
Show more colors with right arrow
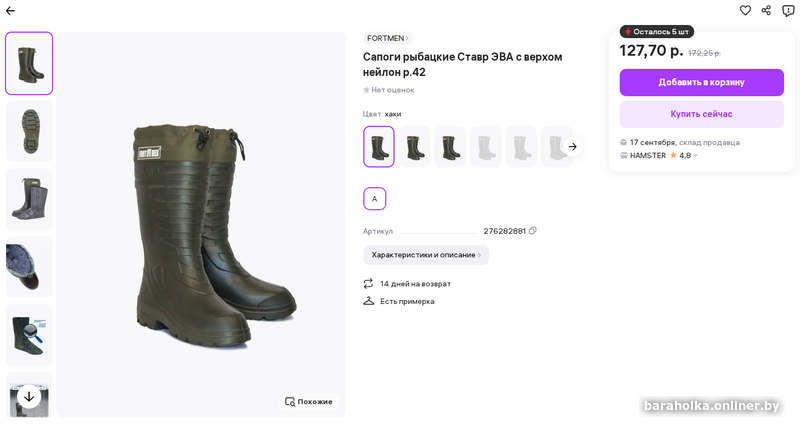click(572, 146)
